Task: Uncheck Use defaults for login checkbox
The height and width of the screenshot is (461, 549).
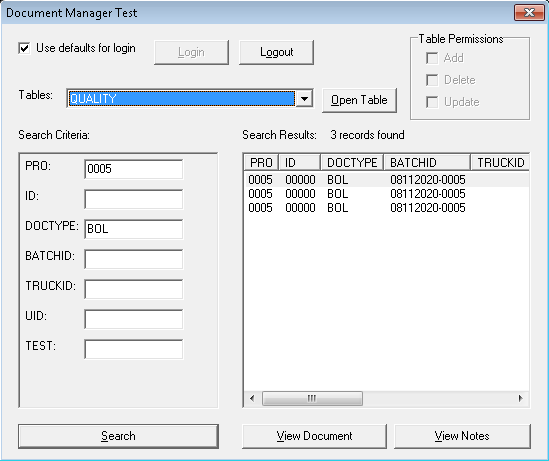Action: point(24,48)
